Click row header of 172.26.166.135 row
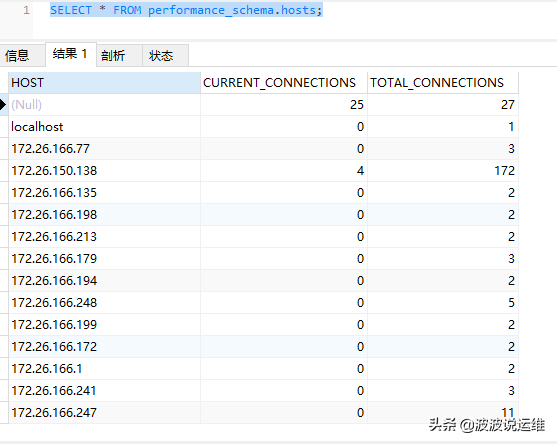Screen dimensions: 557x444 tap(4, 193)
